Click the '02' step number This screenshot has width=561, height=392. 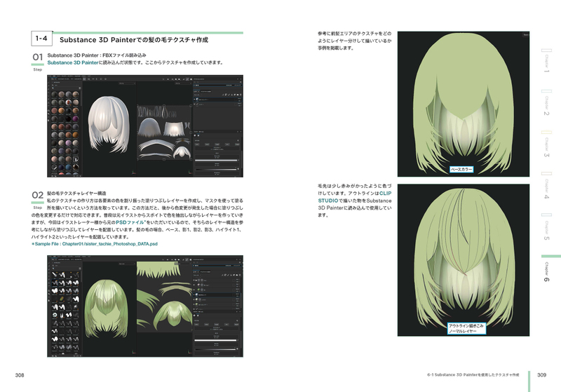pyautogui.click(x=38, y=195)
